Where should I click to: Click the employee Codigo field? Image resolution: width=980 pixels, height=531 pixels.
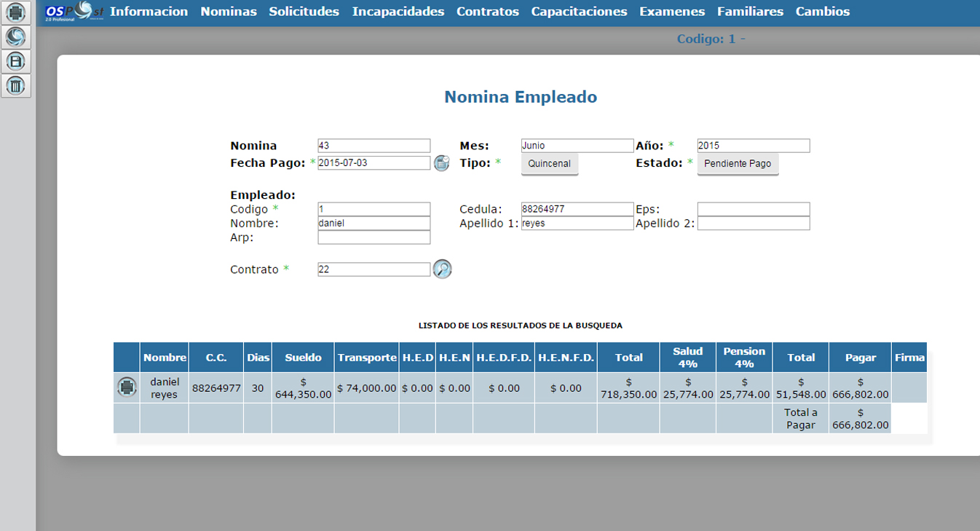tap(374, 209)
